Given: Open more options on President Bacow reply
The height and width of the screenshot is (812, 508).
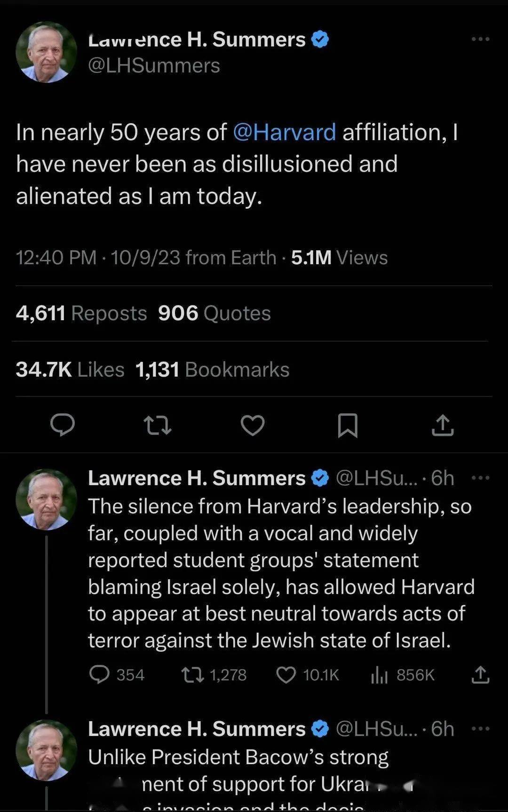Looking at the screenshot, I should (x=480, y=729).
